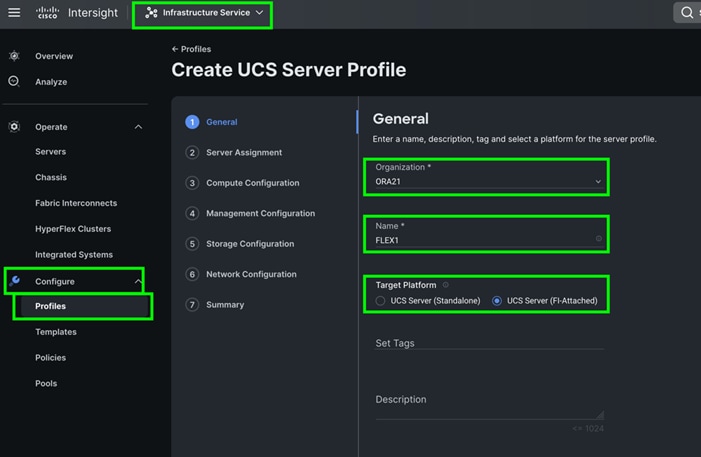The image size is (701, 457).
Task: Go back via Profiles link
Action: coord(191,49)
